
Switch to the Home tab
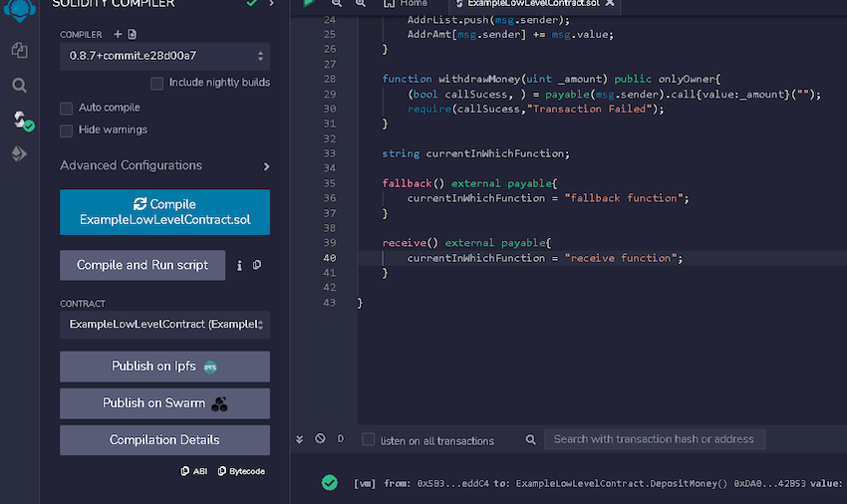(406, 3)
